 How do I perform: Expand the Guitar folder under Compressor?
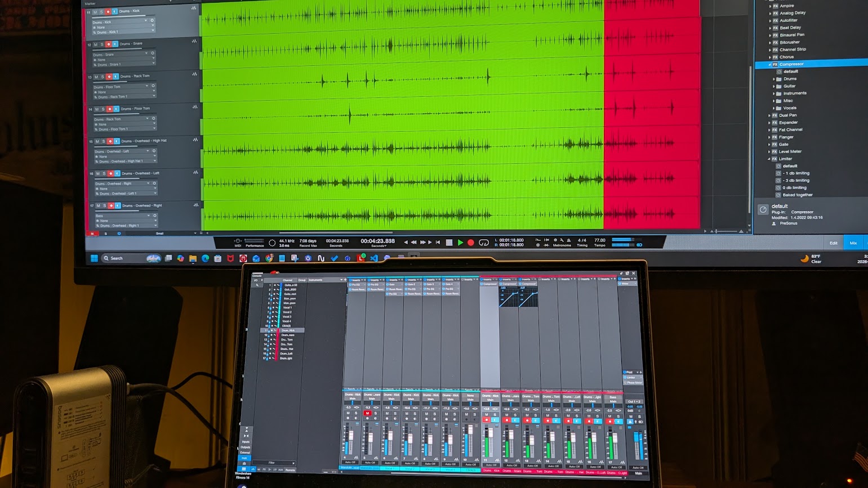coord(774,87)
